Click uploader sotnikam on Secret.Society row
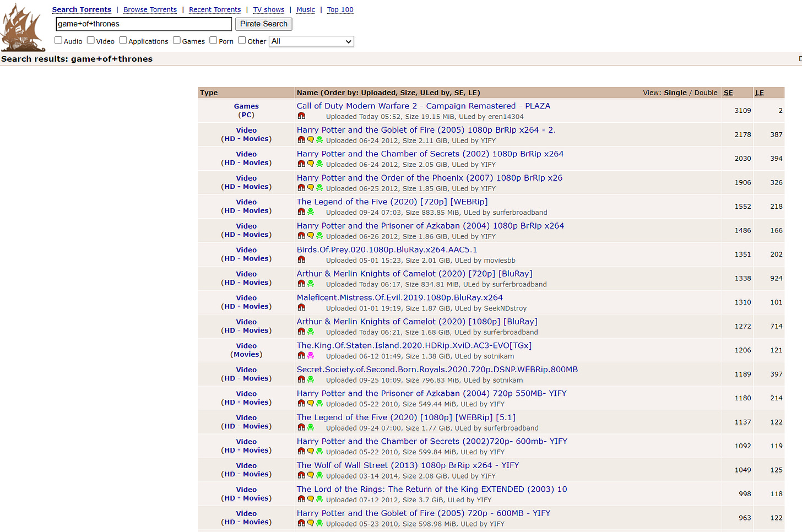Viewport: 802px width, 532px height. tap(508, 380)
